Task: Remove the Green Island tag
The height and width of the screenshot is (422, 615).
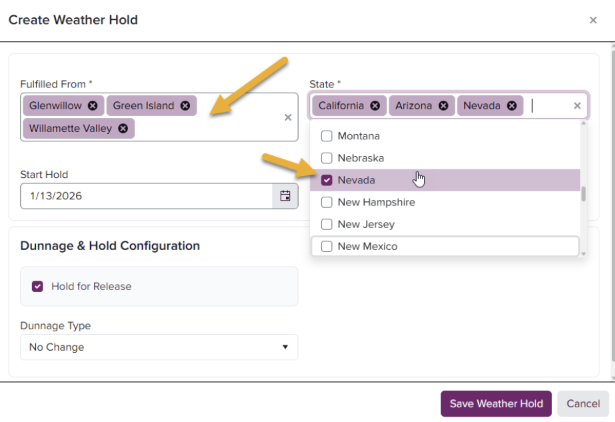Action: pos(185,105)
